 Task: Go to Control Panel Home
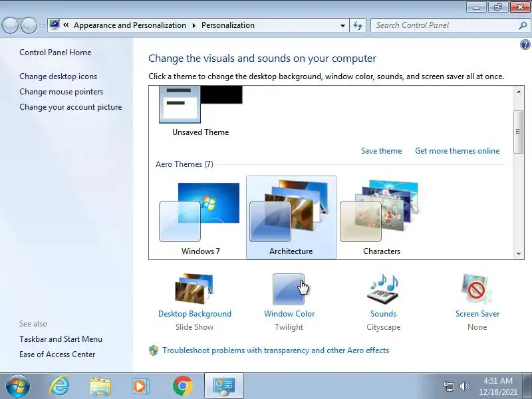(55, 53)
